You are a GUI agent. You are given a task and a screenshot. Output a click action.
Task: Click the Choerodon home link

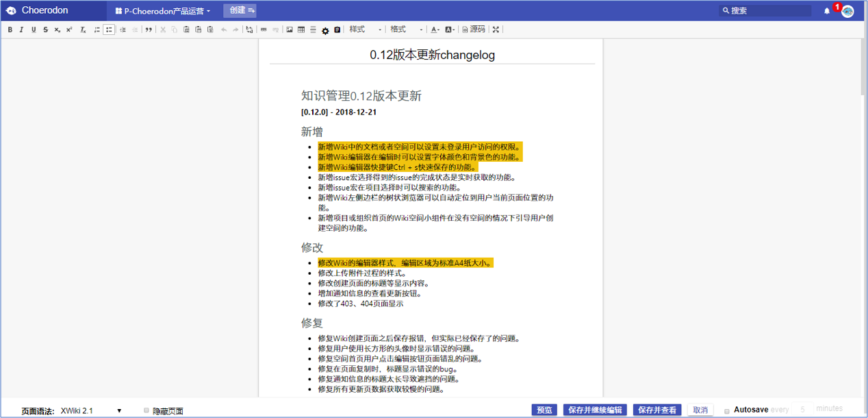44,10
